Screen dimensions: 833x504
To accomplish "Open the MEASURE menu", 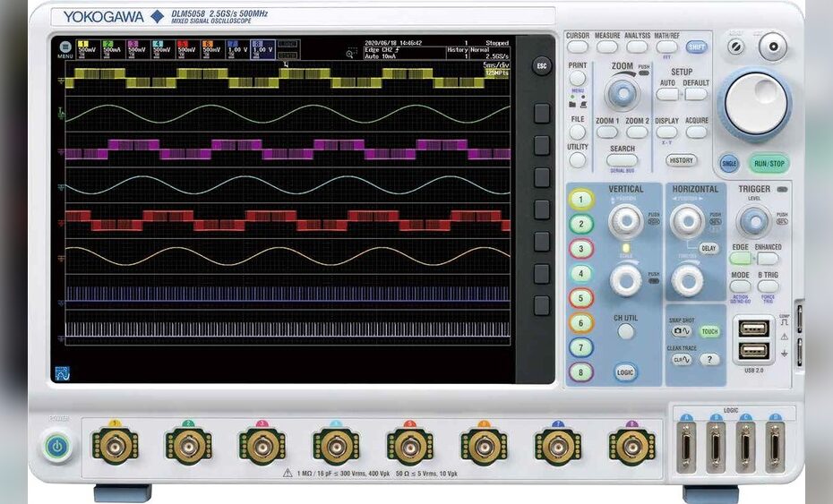I will (x=606, y=47).
